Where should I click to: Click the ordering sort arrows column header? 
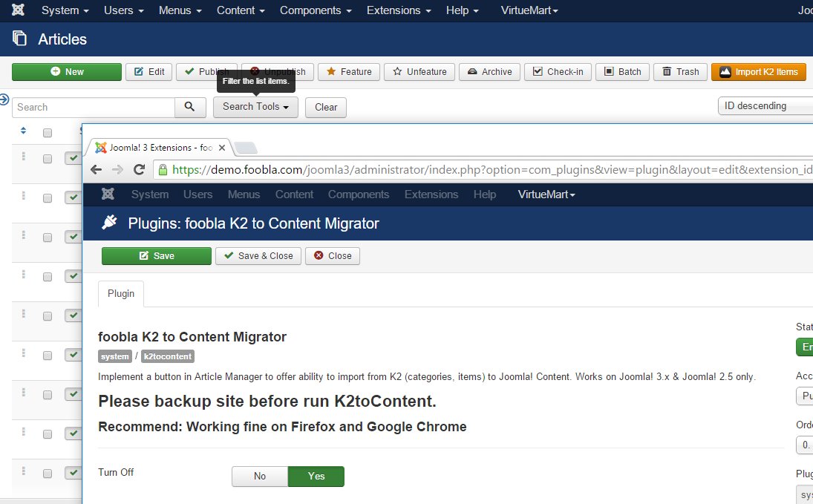click(23, 131)
